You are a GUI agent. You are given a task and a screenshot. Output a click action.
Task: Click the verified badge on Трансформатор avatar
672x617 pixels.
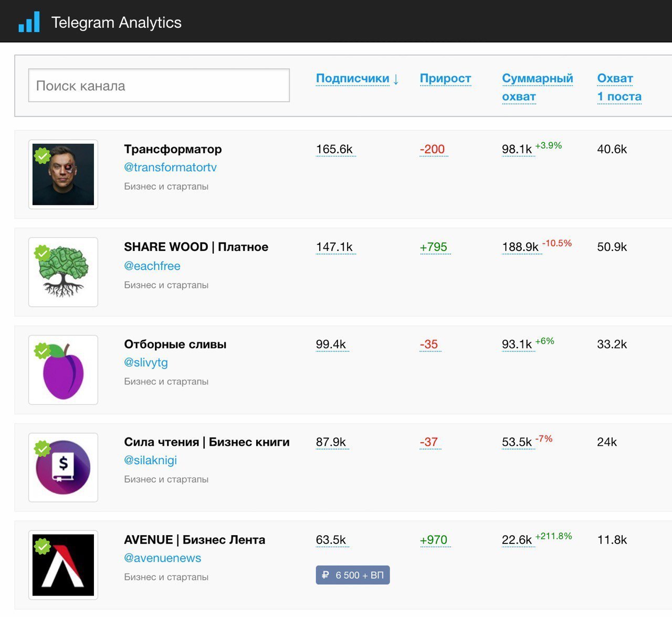click(43, 156)
